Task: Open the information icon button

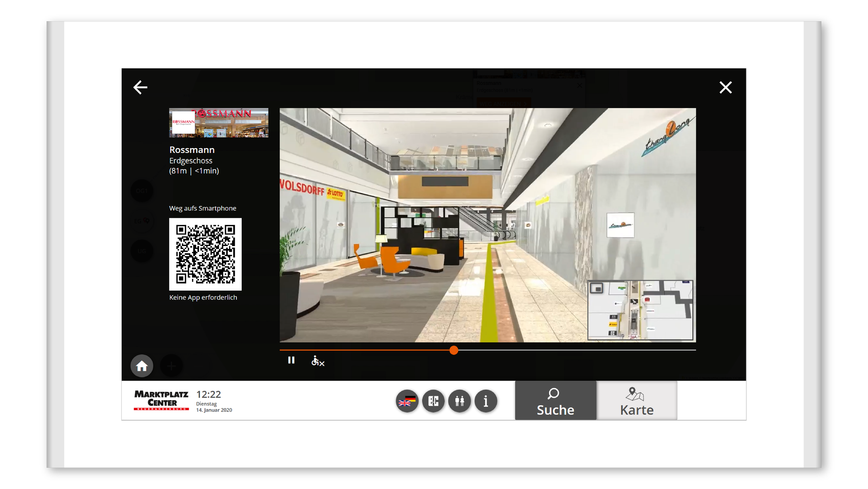Action: tap(485, 401)
